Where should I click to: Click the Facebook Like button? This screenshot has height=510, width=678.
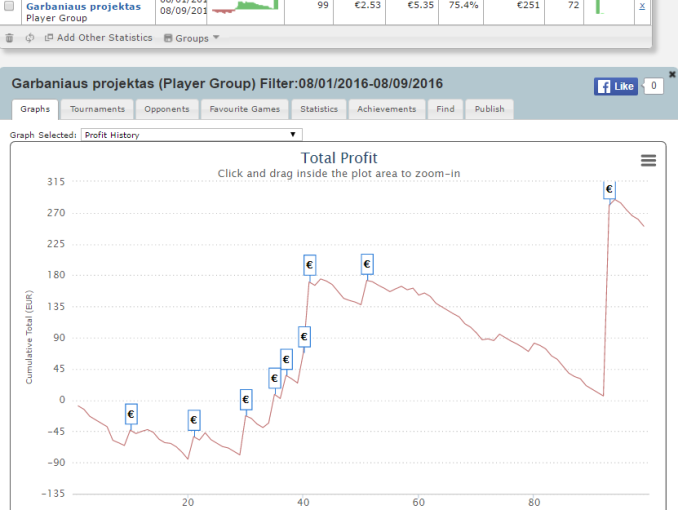pos(616,86)
